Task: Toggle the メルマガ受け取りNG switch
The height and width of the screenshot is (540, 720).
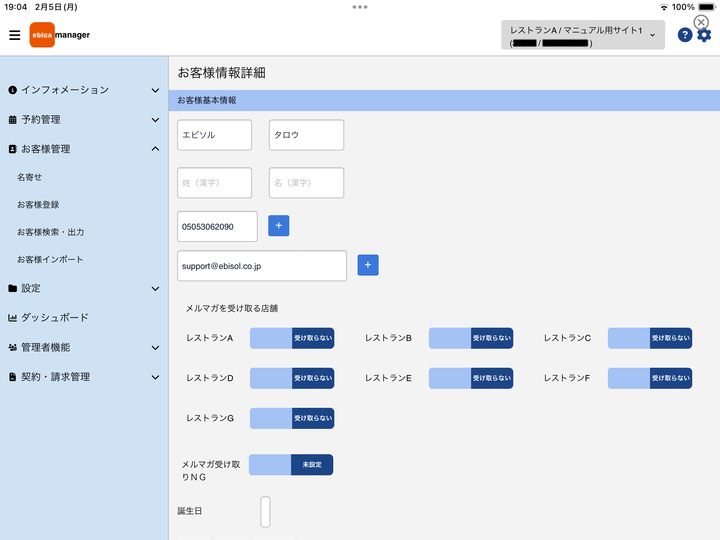Action: [x=291, y=465]
